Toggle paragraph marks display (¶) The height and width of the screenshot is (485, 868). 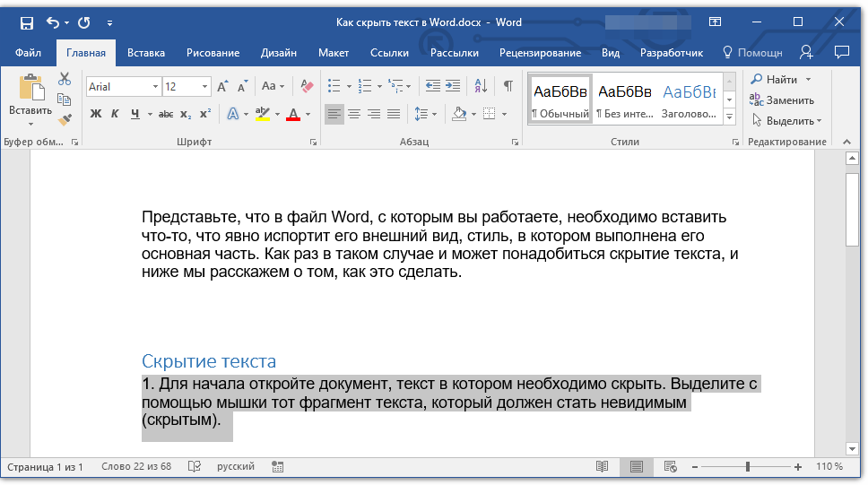tap(508, 87)
